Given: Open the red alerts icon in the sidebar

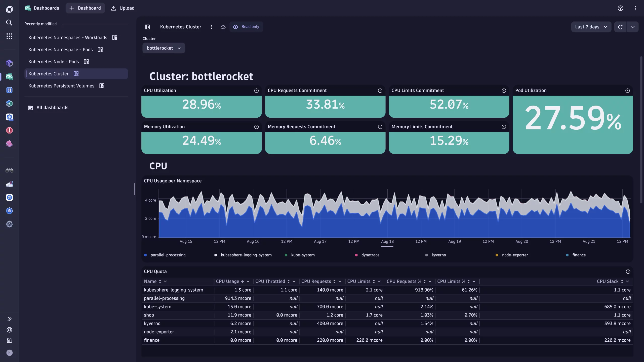Looking at the screenshot, I should tap(9, 130).
